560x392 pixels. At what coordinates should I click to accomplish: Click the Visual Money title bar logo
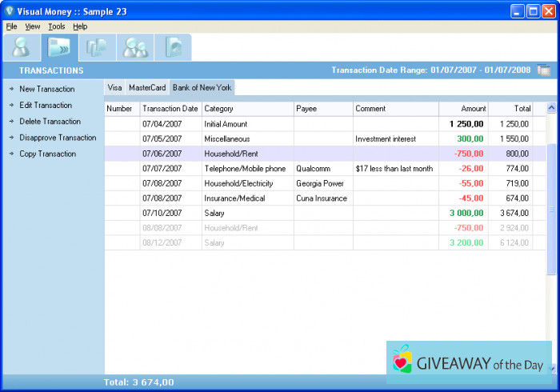click(10, 11)
